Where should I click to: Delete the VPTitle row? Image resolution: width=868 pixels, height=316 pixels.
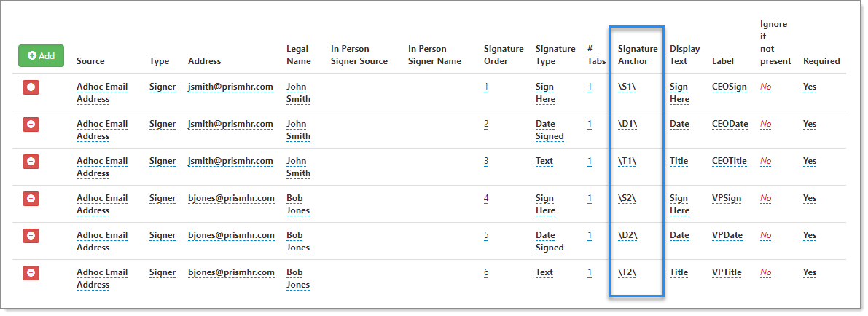(31, 273)
